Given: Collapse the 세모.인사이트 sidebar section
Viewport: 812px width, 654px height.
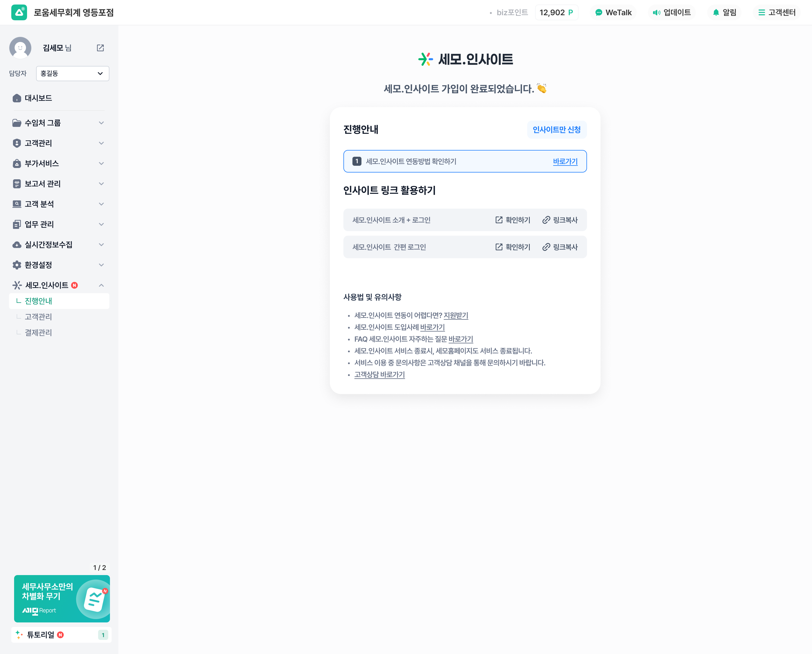Looking at the screenshot, I should (x=101, y=285).
